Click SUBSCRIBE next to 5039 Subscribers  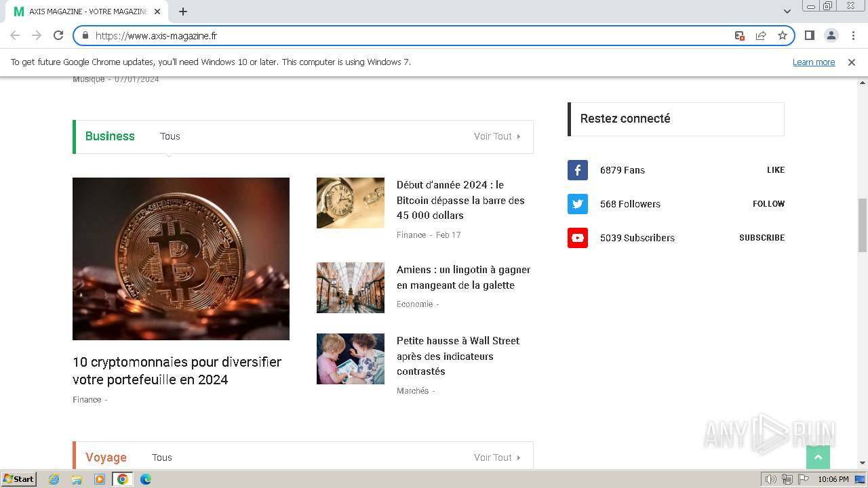[762, 238]
